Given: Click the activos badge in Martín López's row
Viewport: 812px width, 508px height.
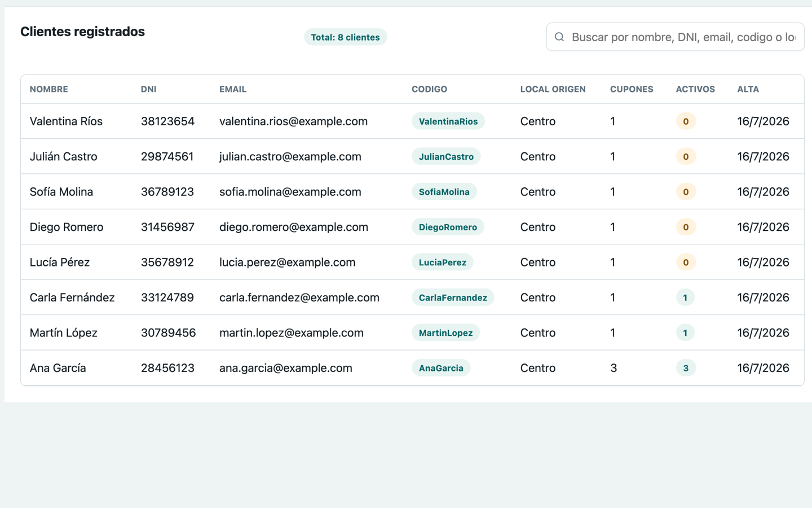Looking at the screenshot, I should pyautogui.click(x=685, y=333).
